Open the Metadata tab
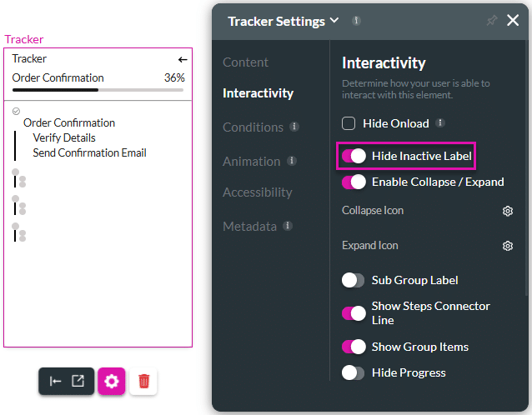 point(249,227)
